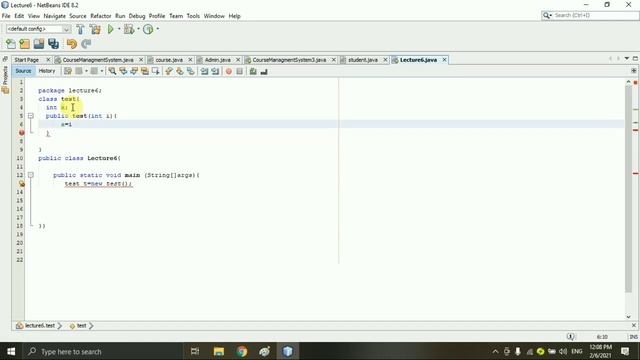Screen dimensions: 640x360
Task: Click the Undo arrow icon
Action: (72, 44)
